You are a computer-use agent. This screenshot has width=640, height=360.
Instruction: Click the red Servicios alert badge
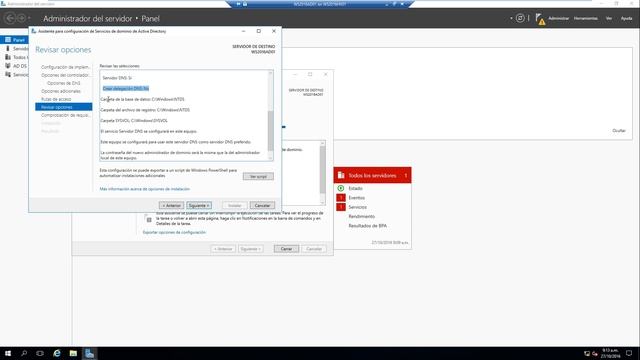pos(340,207)
